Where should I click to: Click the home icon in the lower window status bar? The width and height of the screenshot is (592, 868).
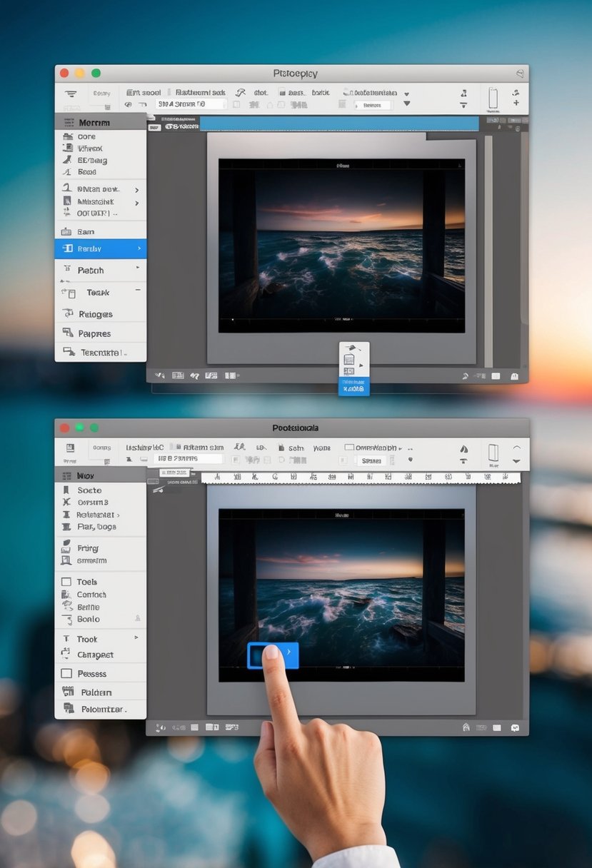point(466,727)
